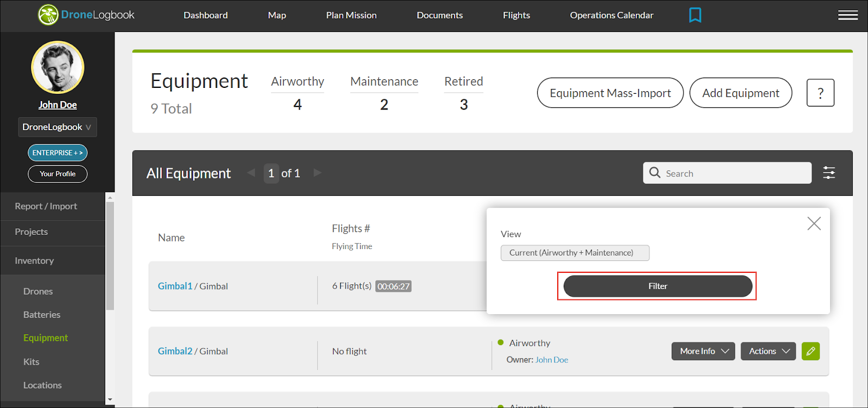The height and width of the screenshot is (408, 868).
Task: Open Actions dropdown for Gimbal2
Action: coord(768,351)
